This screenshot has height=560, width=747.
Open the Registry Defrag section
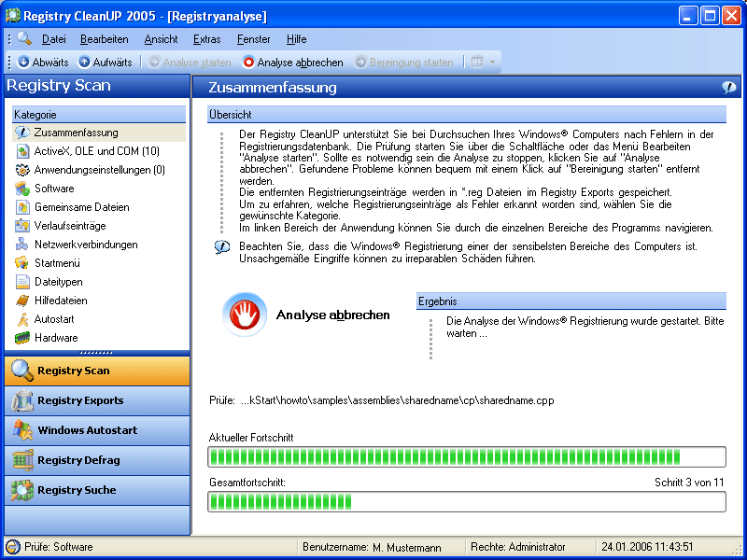(97, 460)
